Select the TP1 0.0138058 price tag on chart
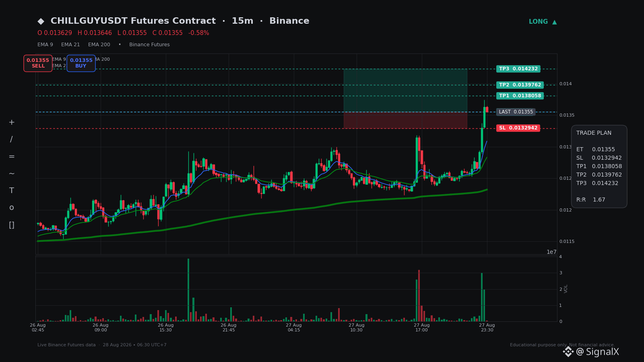 click(x=520, y=96)
